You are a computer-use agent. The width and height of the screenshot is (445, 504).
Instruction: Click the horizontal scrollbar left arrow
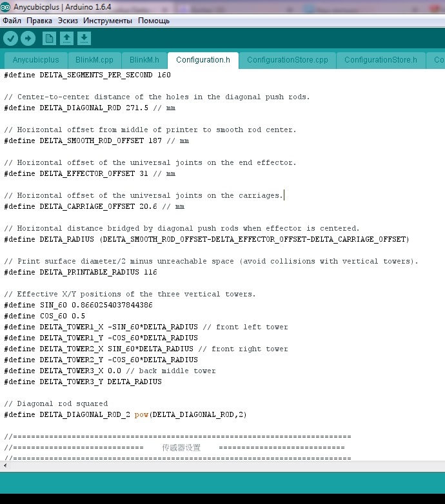(x=5, y=465)
